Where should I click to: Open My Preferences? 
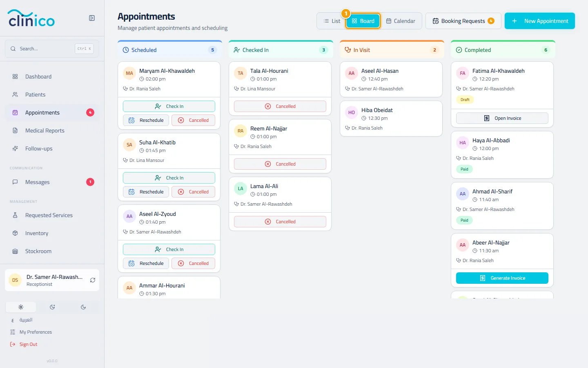36,332
